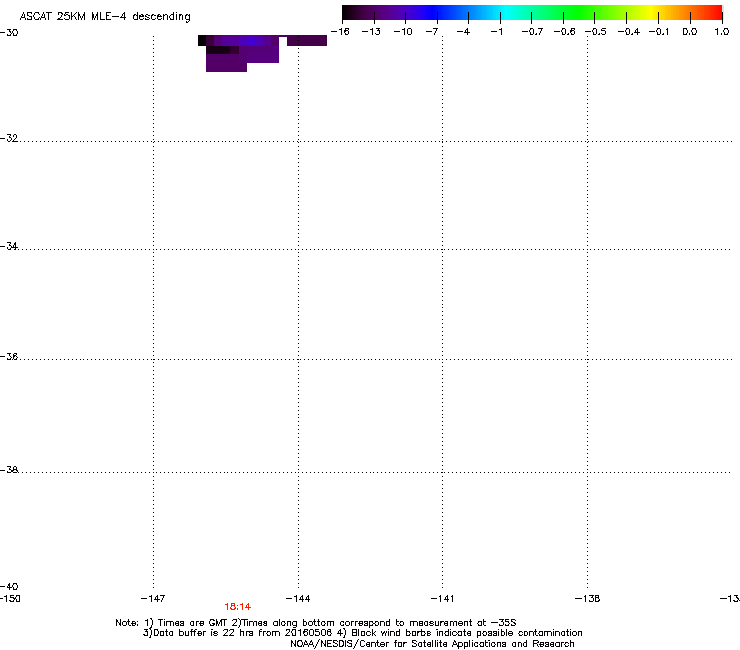Click the -138 longitude axis label
Viewport: 740px width, 650px height.
pyautogui.click(x=587, y=599)
